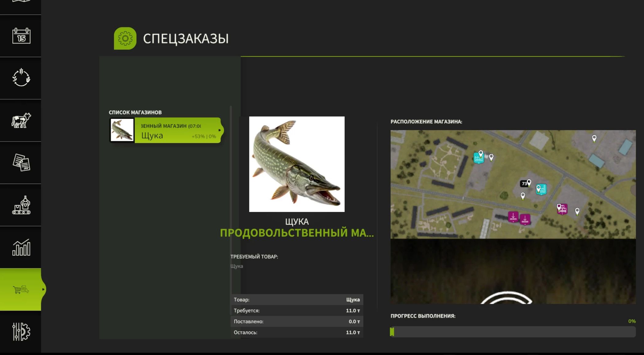Open the production factory icon in sidebar
644x355 pixels.
tap(21, 205)
